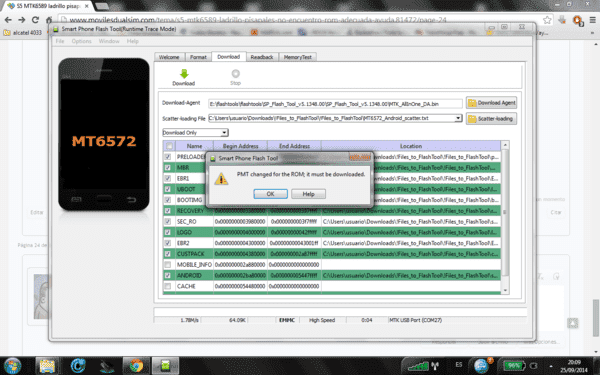Click the MOBILE_INFO partition name
Screen dimensions: 600x375
194,264
